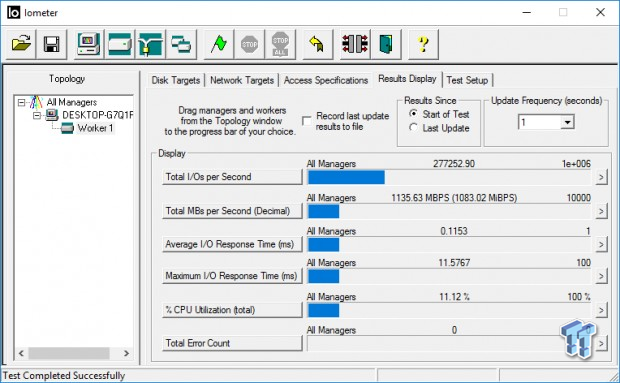
Task: Click the DESKTOP-G7Q1F computer icon
Action: [x=51, y=115]
